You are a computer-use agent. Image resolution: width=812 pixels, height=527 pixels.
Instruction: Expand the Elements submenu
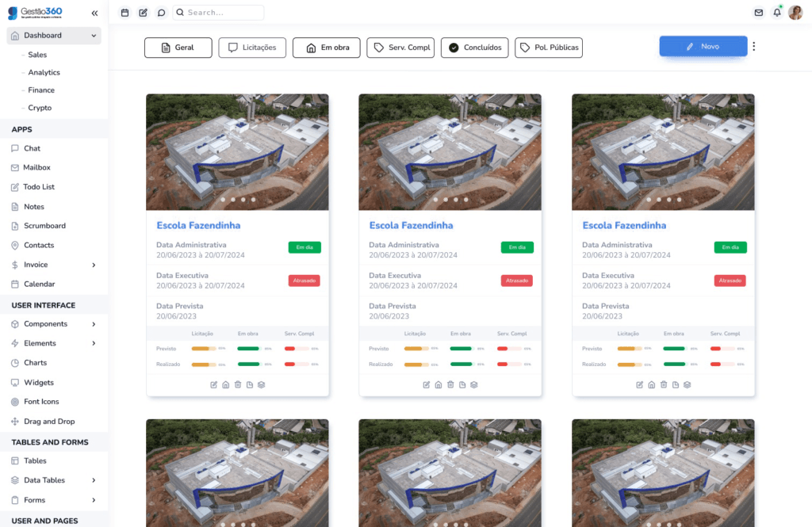coord(94,343)
